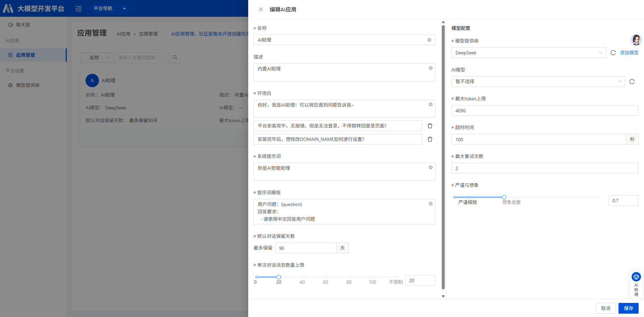
Task: Click the 系统提示词 textarea
Action: click(x=344, y=172)
